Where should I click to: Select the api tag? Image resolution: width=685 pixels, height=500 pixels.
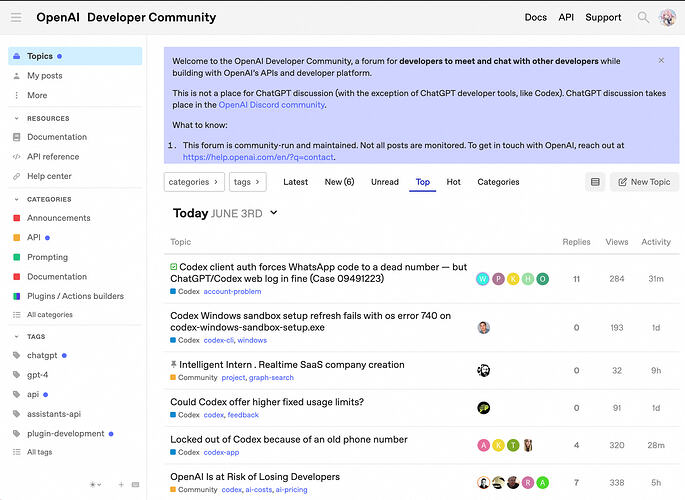(33, 394)
